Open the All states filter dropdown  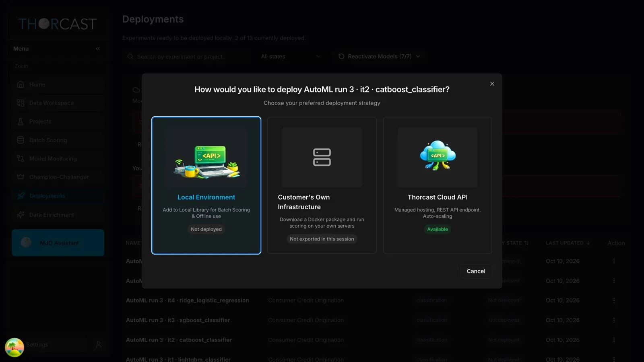(x=291, y=57)
